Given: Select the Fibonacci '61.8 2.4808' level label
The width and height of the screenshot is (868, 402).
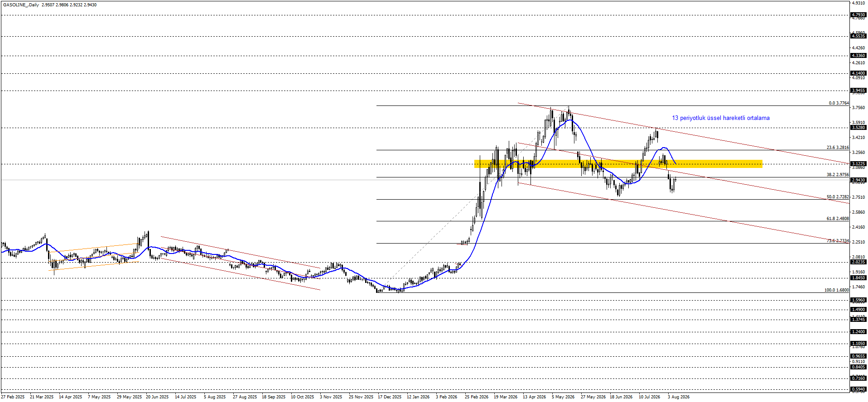Looking at the screenshot, I should (838, 219).
